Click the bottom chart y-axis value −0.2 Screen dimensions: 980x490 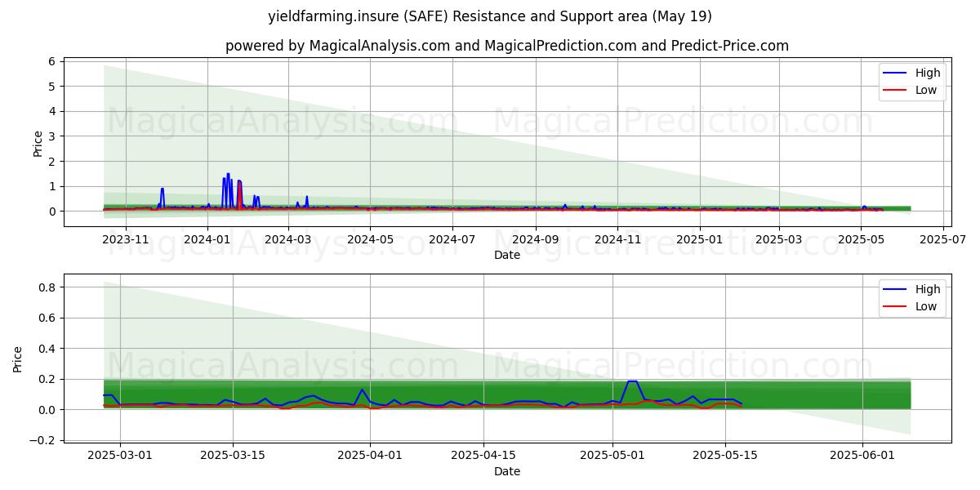click(x=42, y=440)
